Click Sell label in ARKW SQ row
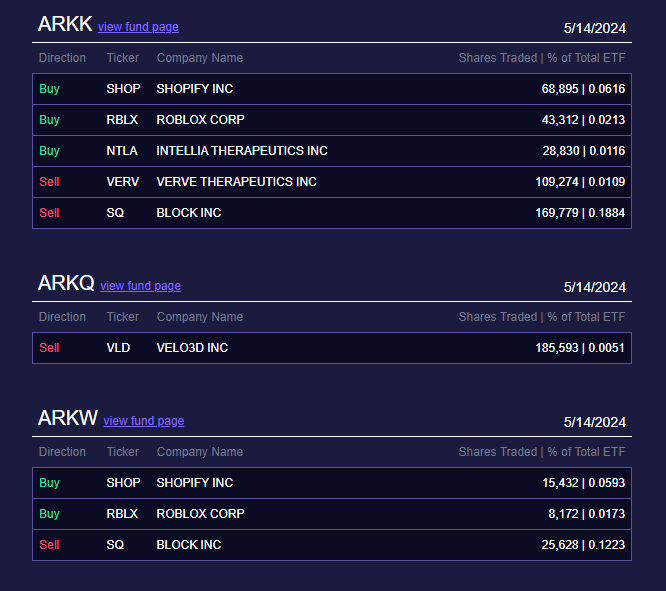The width and height of the screenshot is (666, 591). [49, 545]
